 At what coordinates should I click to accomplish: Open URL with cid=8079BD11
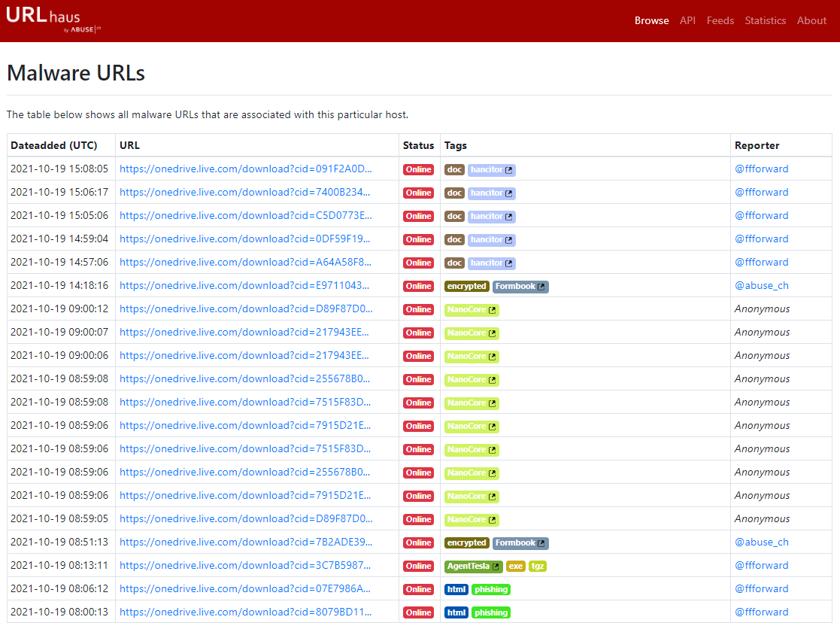click(x=245, y=612)
